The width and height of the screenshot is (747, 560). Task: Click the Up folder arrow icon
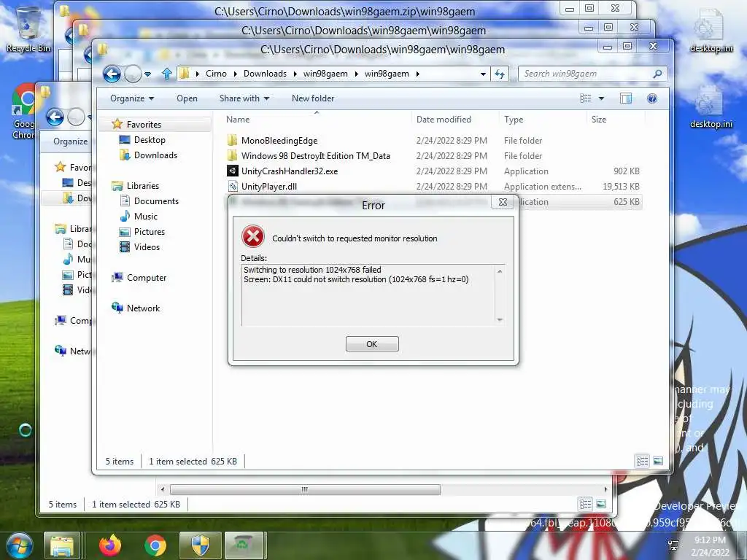point(167,74)
